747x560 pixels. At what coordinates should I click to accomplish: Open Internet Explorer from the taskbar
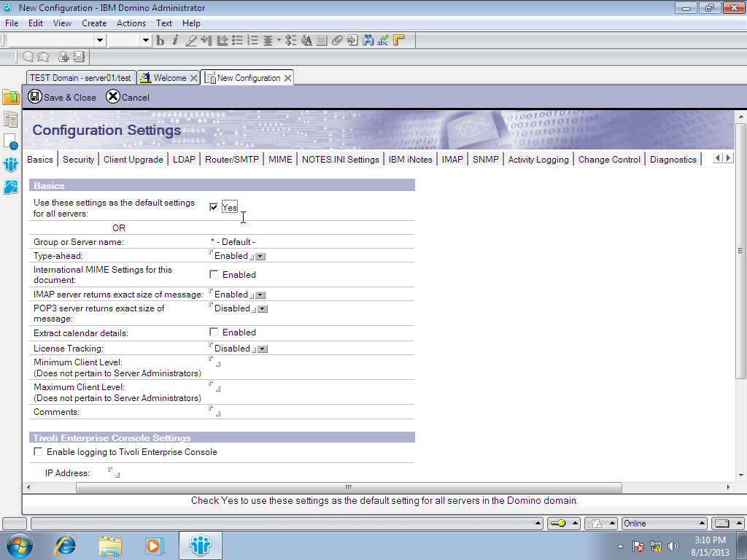(x=65, y=545)
